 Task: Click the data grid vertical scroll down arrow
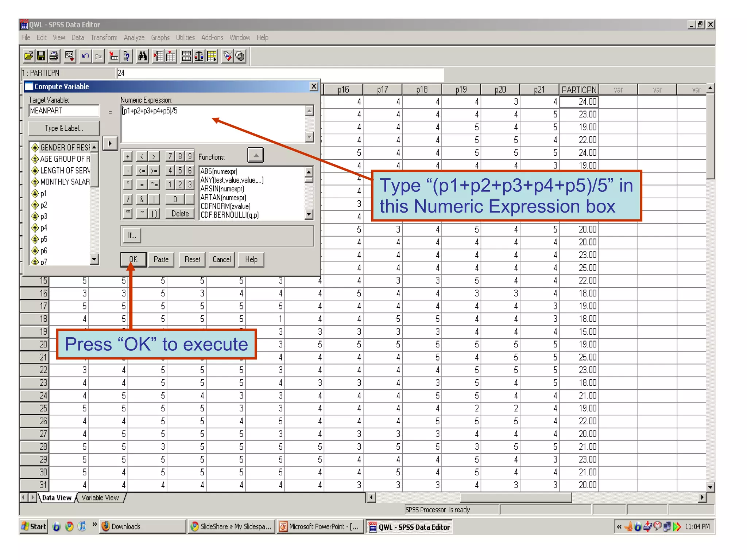pyautogui.click(x=710, y=487)
